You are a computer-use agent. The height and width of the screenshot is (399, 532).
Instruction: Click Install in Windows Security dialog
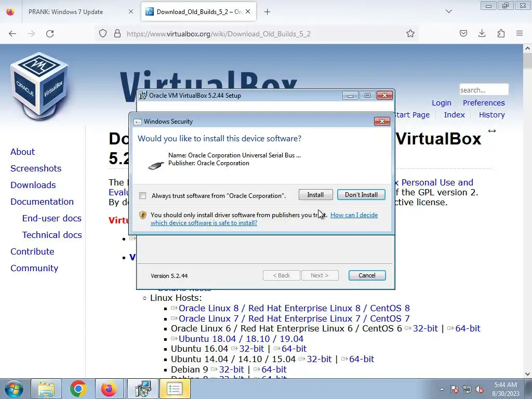pyautogui.click(x=315, y=195)
